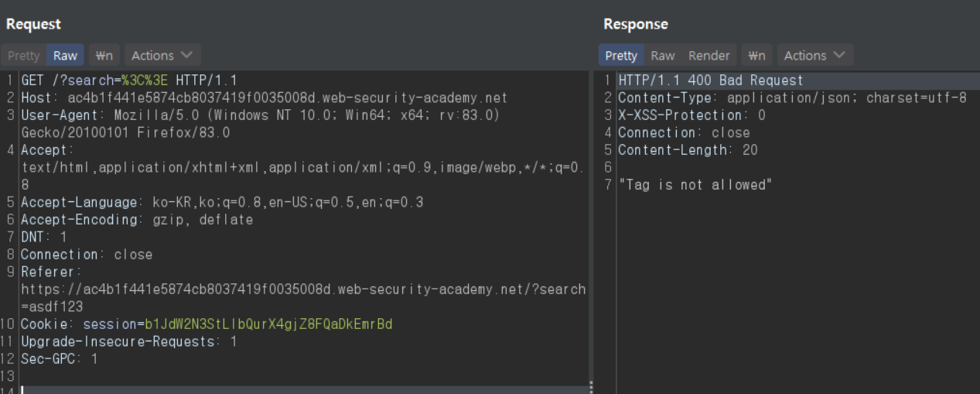Click the Content-Type response header
The width and height of the screenshot is (980, 394).
pyautogui.click(x=791, y=98)
